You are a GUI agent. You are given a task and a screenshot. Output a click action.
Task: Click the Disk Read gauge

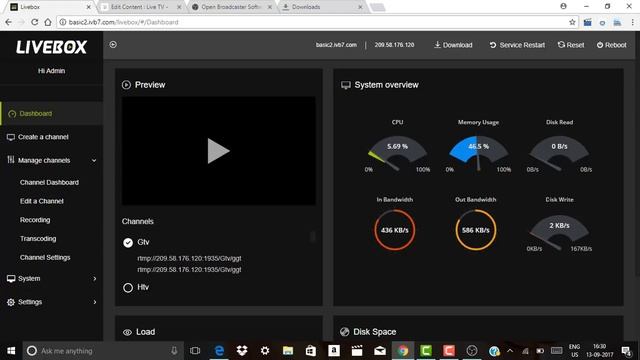click(559, 154)
